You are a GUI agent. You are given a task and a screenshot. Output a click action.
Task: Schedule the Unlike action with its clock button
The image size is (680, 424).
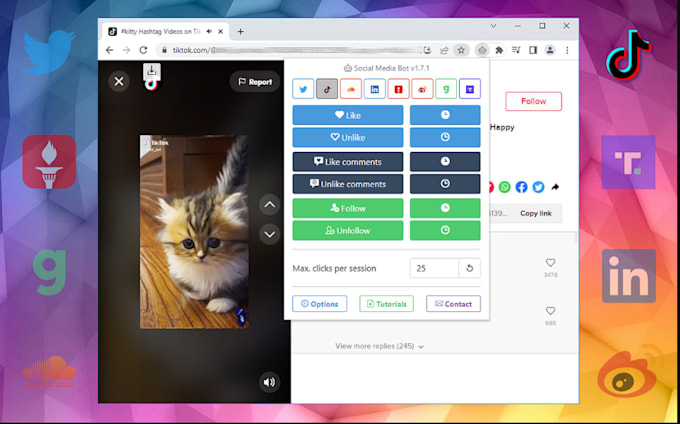point(445,137)
